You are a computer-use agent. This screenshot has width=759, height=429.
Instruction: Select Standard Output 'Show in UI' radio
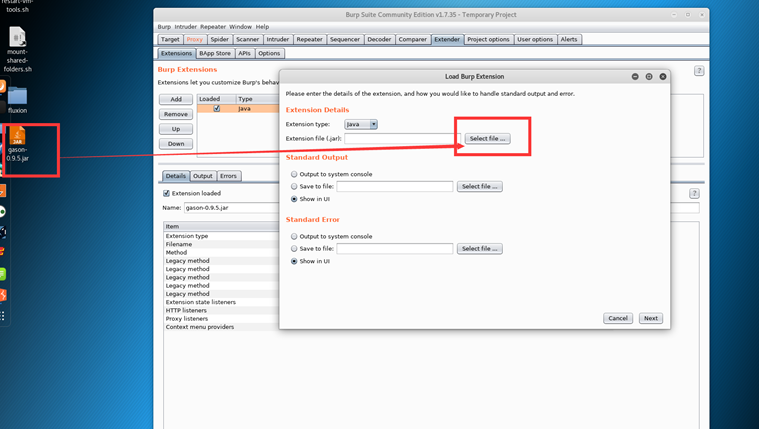point(294,199)
